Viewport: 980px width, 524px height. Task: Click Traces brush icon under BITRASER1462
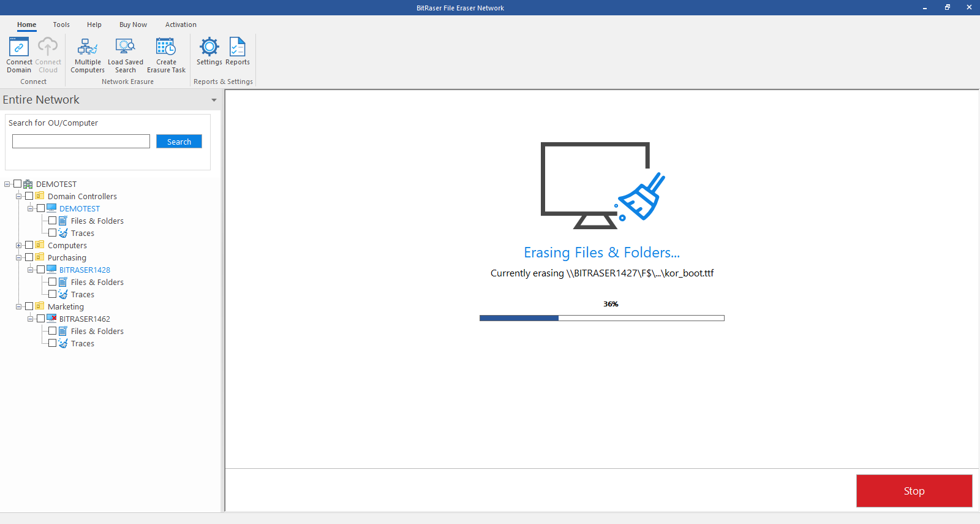[x=63, y=343]
